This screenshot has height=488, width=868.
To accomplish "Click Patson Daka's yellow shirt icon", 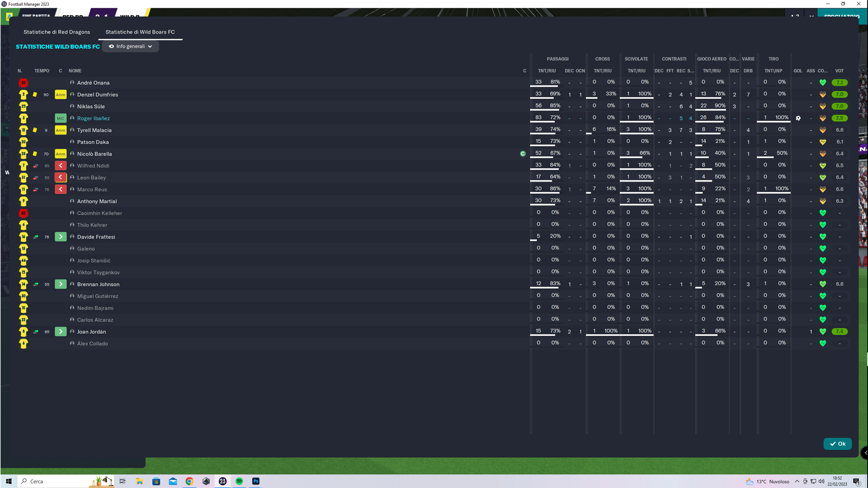I will (x=23, y=142).
